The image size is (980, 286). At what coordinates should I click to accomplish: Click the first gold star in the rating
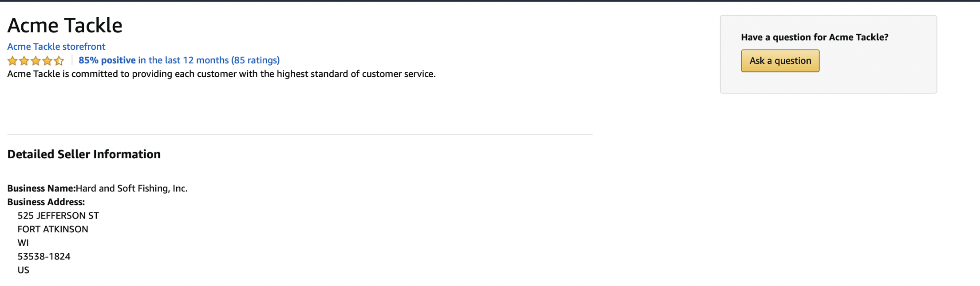[12, 60]
